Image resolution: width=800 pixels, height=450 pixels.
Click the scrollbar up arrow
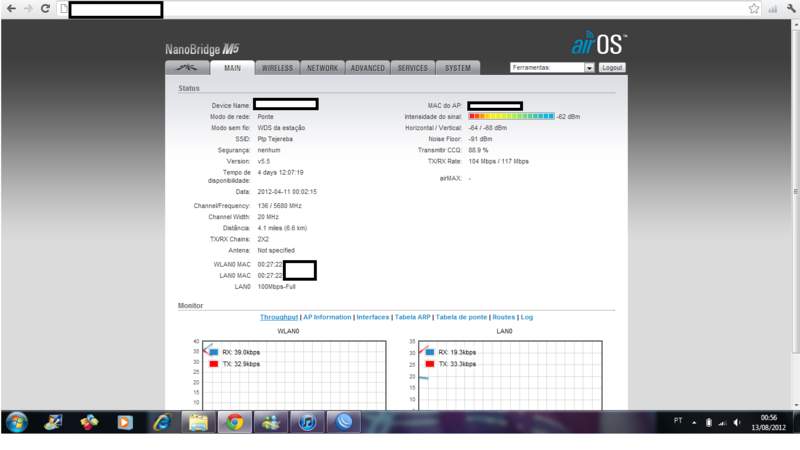[x=795, y=24]
